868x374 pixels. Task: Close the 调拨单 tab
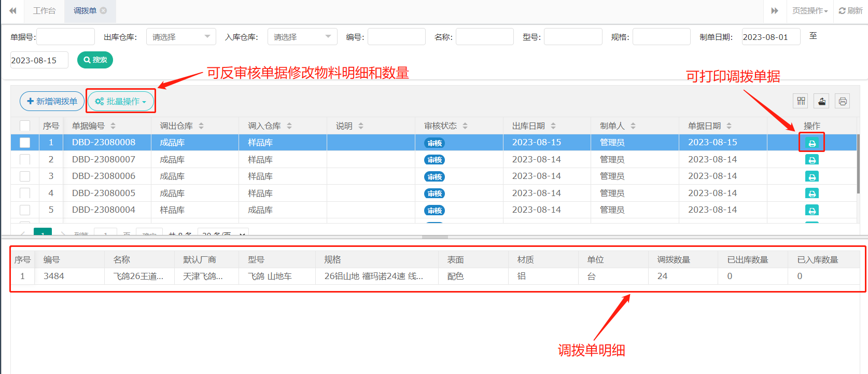pyautogui.click(x=104, y=10)
